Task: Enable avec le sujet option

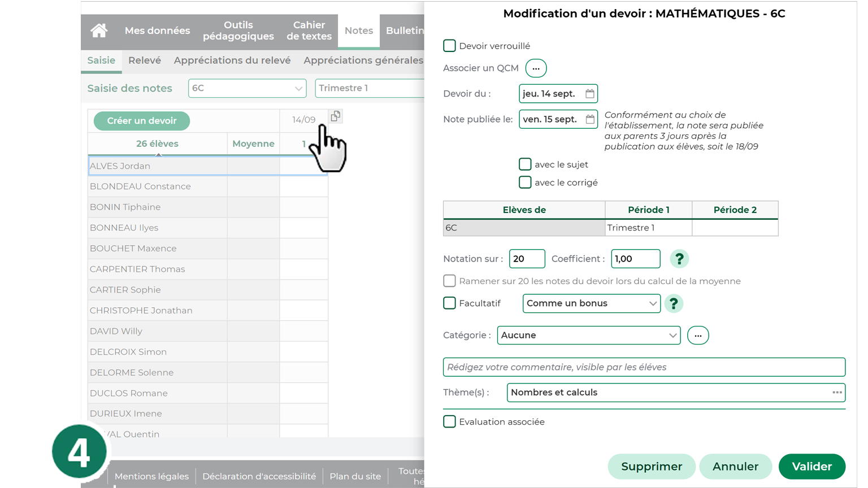Action: (525, 164)
